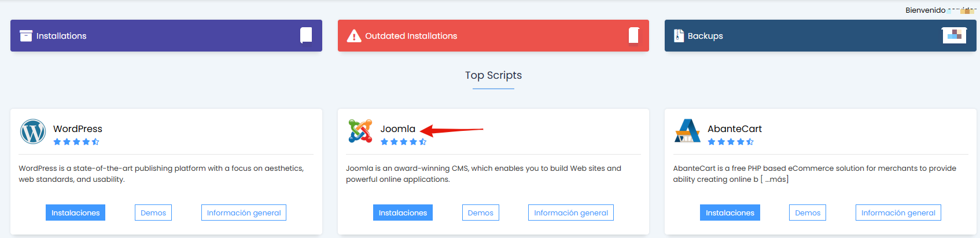Open Información general for Joomla

pos(571,213)
